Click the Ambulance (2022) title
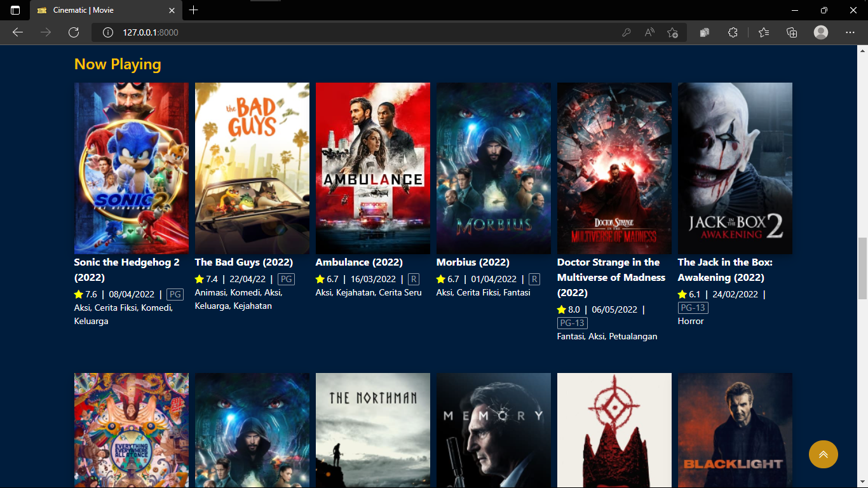The height and width of the screenshot is (488, 868). click(359, 262)
